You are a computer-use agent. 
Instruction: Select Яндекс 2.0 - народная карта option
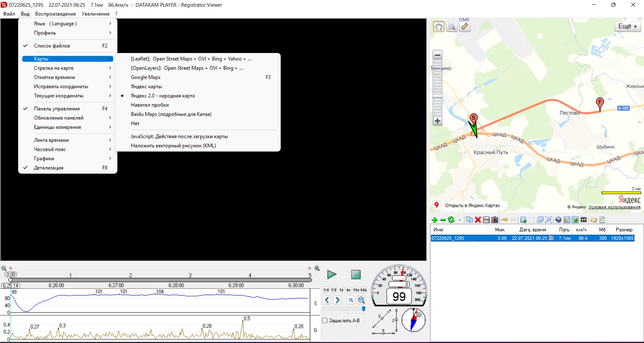[x=163, y=96]
